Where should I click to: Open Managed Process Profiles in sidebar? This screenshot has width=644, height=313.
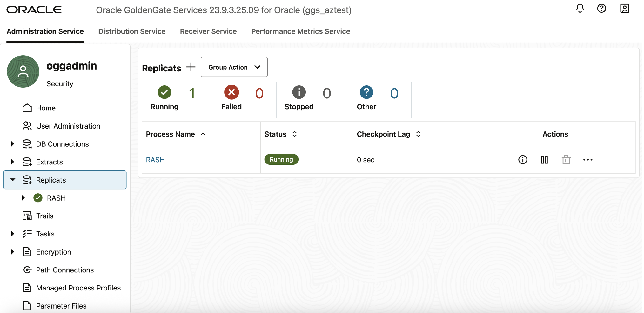(78, 288)
